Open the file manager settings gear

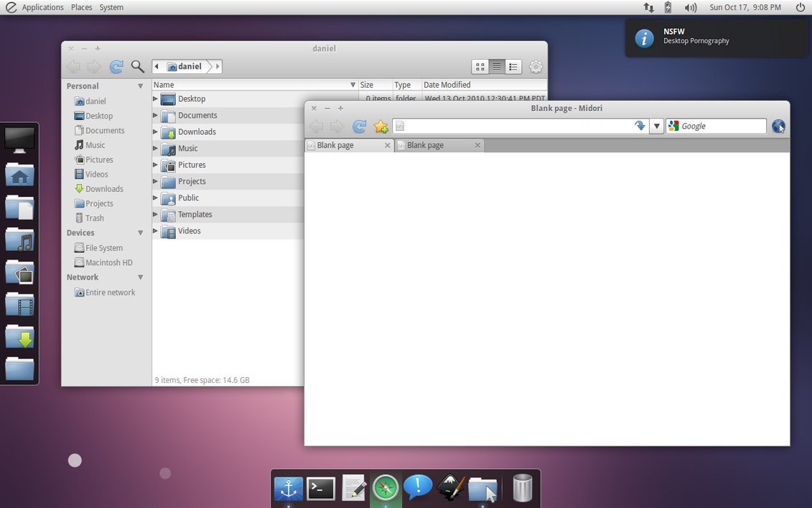click(536, 67)
